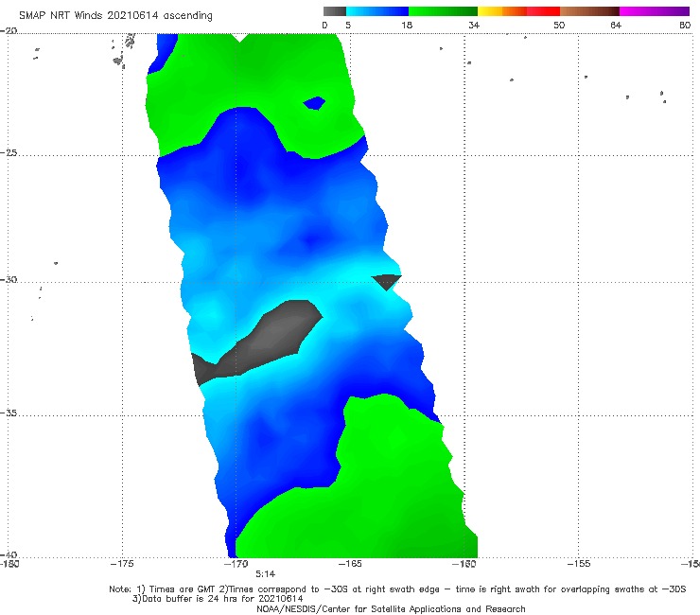Select the red segment of the color bar
The height and width of the screenshot is (615, 700).
coord(543,11)
